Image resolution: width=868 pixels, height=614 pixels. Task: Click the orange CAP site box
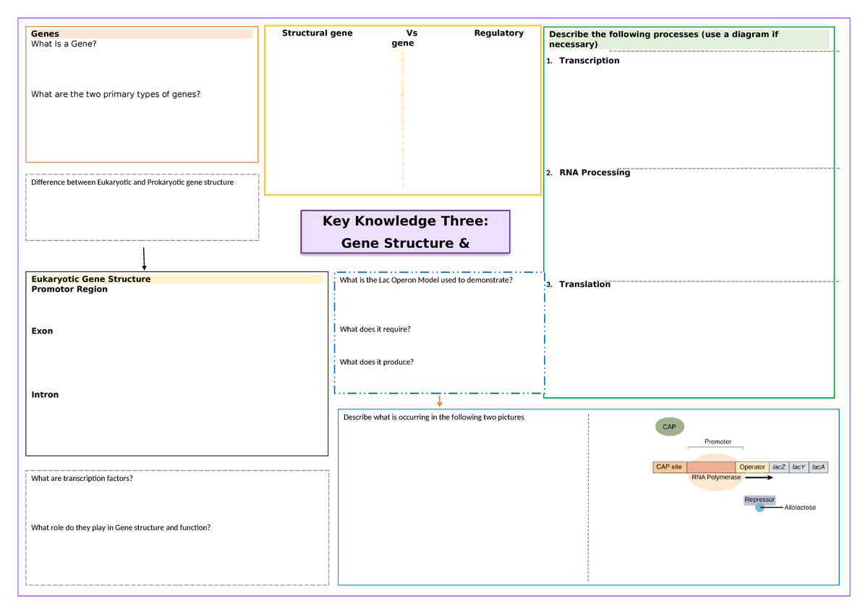(669, 467)
